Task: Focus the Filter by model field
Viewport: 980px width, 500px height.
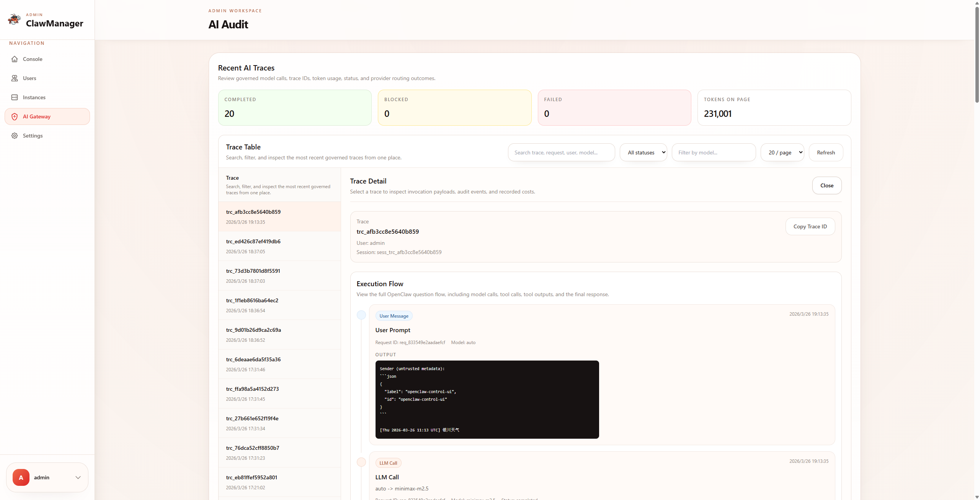Action: tap(714, 152)
